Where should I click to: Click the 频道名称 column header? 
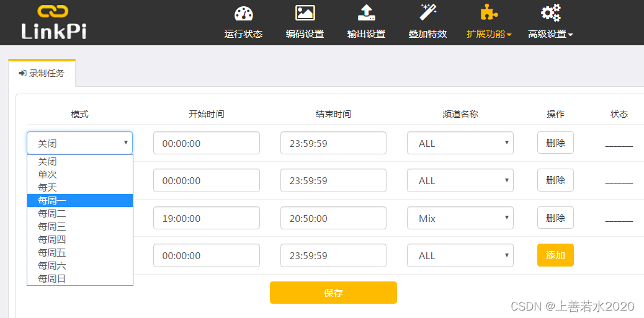[460, 114]
